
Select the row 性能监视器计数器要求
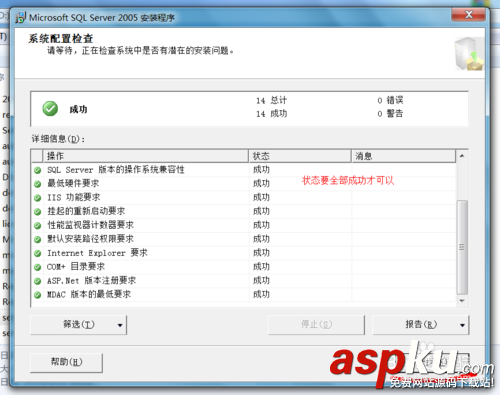click(x=243, y=225)
